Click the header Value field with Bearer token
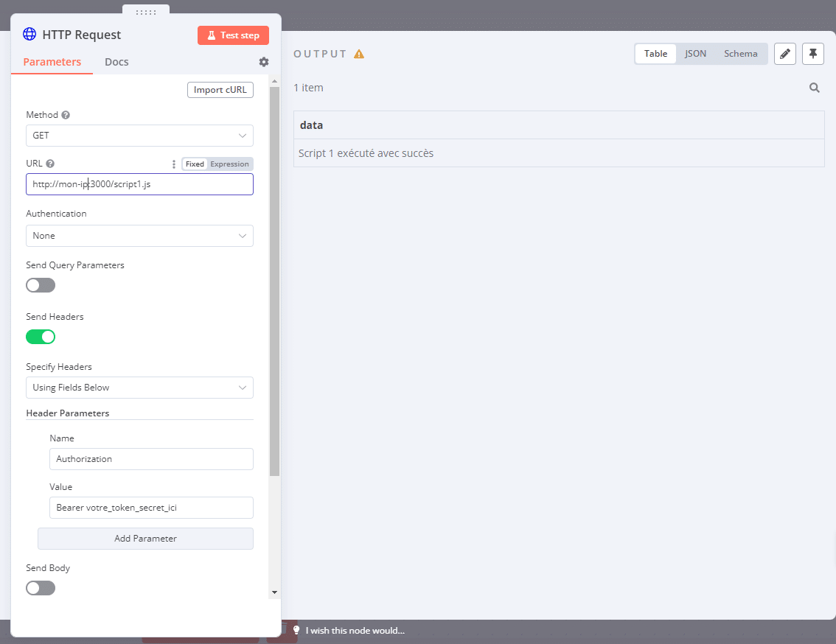The image size is (836, 644). [x=151, y=508]
